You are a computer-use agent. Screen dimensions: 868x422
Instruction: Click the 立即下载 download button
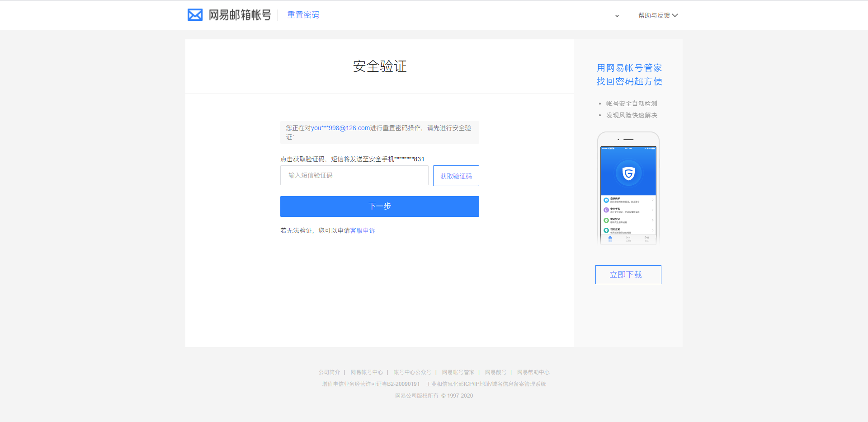(x=628, y=274)
